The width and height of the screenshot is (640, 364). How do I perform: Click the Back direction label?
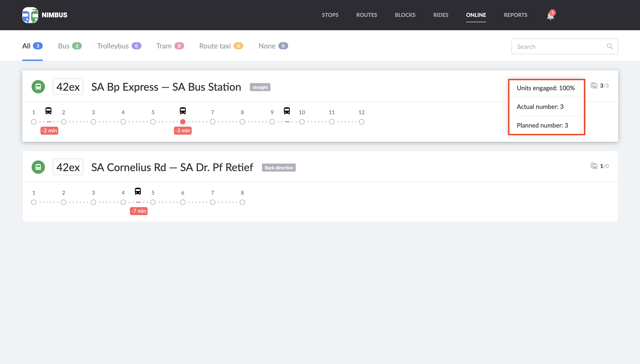coord(278,168)
